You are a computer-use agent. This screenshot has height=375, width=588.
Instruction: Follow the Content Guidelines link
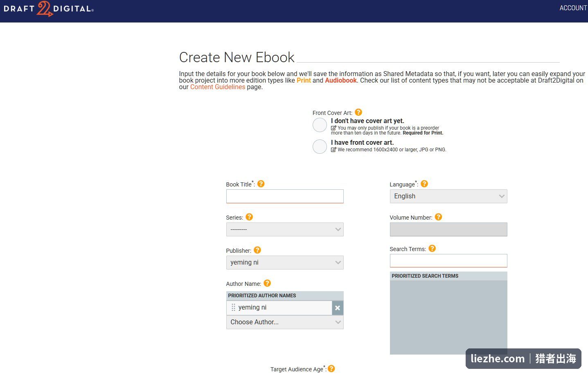[218, 87]
